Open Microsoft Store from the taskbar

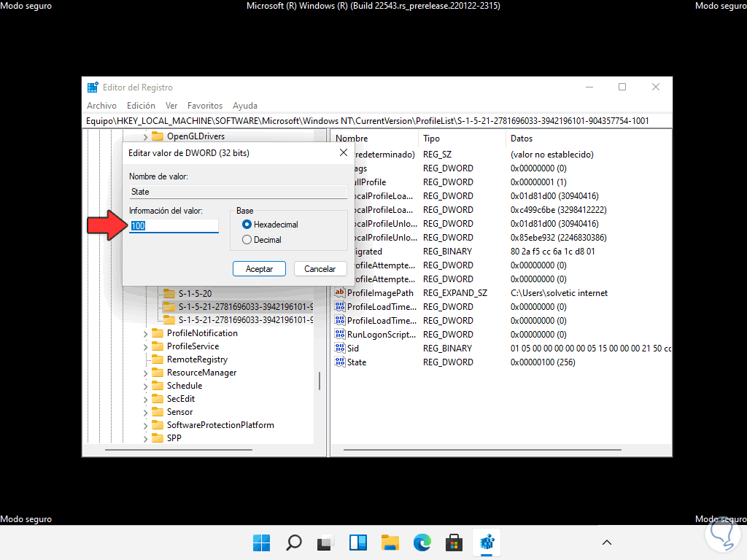454,542
